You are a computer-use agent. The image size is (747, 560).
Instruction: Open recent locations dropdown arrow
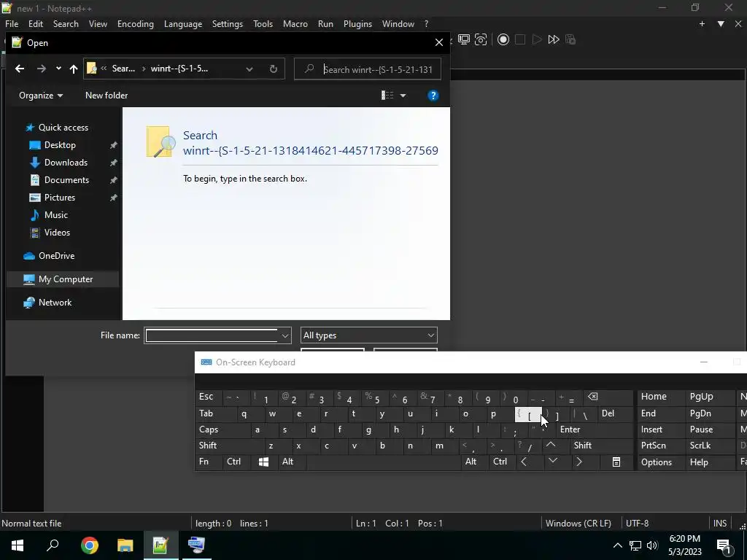(58, 69)
